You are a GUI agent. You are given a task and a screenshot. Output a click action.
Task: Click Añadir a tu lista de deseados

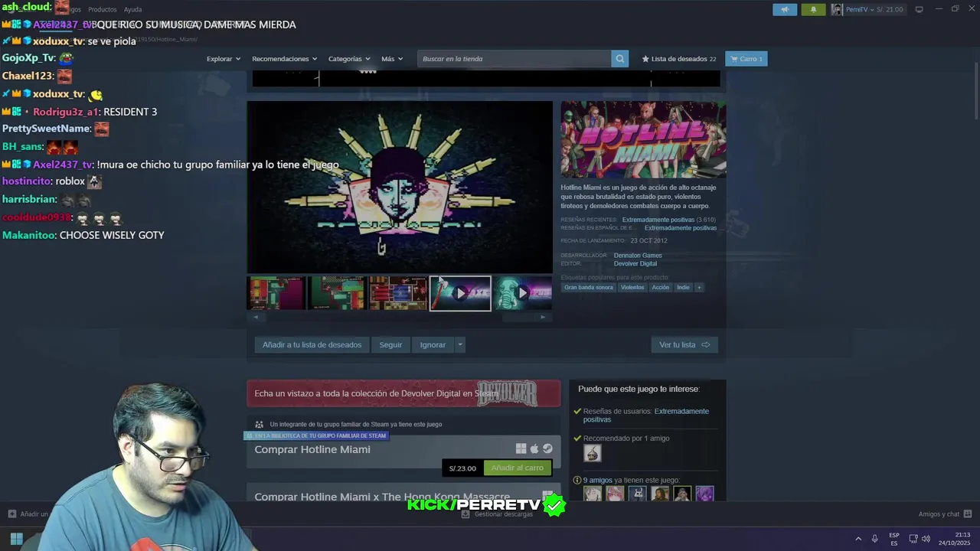point(312,345)
